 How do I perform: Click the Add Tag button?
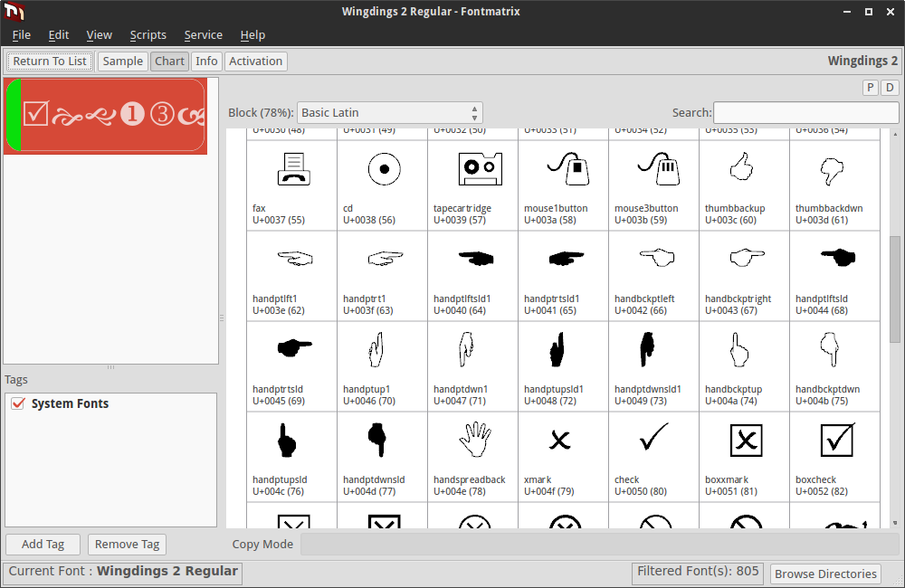point(43,545)
